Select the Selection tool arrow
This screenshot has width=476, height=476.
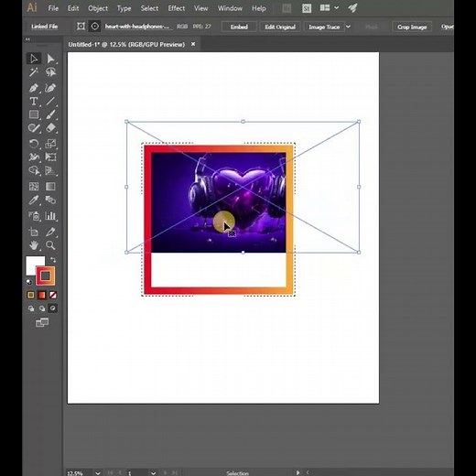tap(34, 59)
